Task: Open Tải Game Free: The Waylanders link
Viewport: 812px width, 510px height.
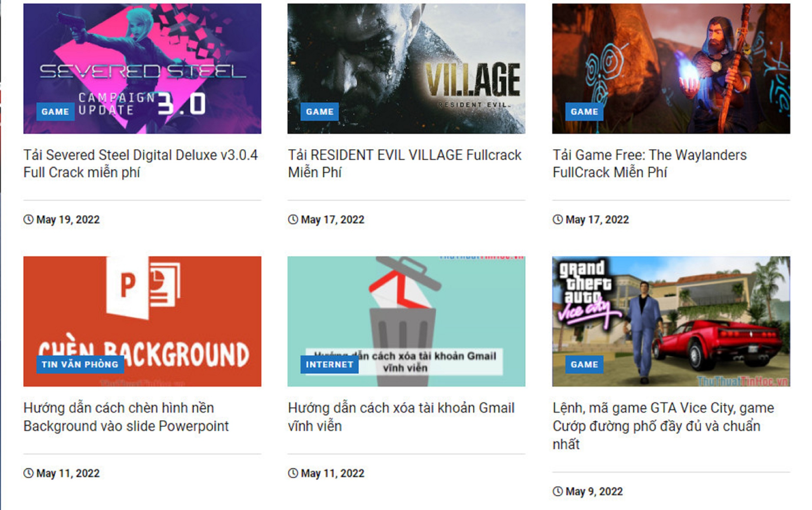Action: [x=649, y=164]
